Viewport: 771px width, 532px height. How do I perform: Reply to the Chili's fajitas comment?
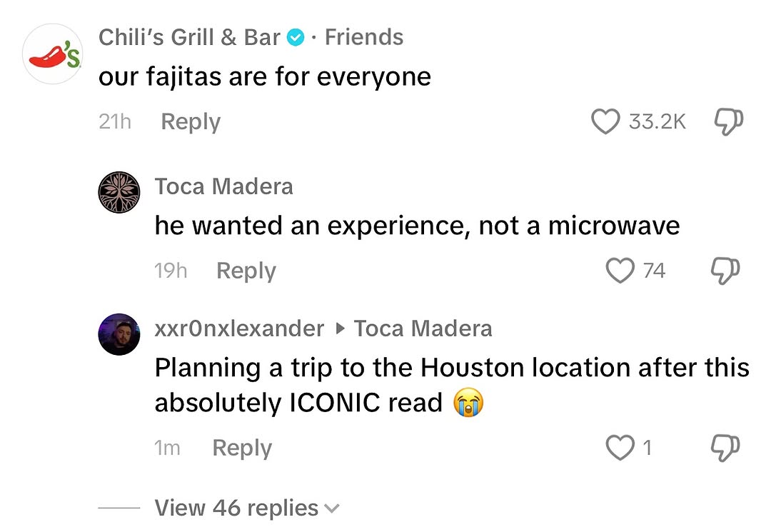(x=191, y=122)
